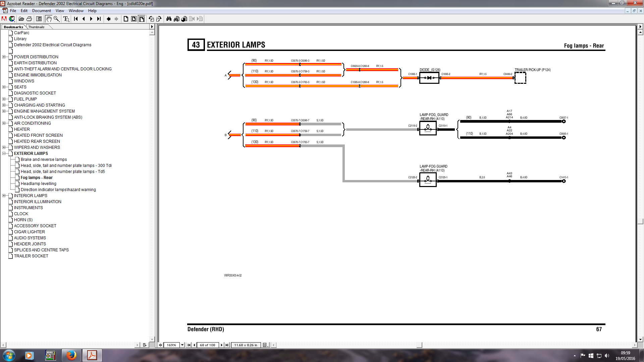Open the Document menu
Image resolution: width=644 pixels, height=362 pixels.
(42, 11)
